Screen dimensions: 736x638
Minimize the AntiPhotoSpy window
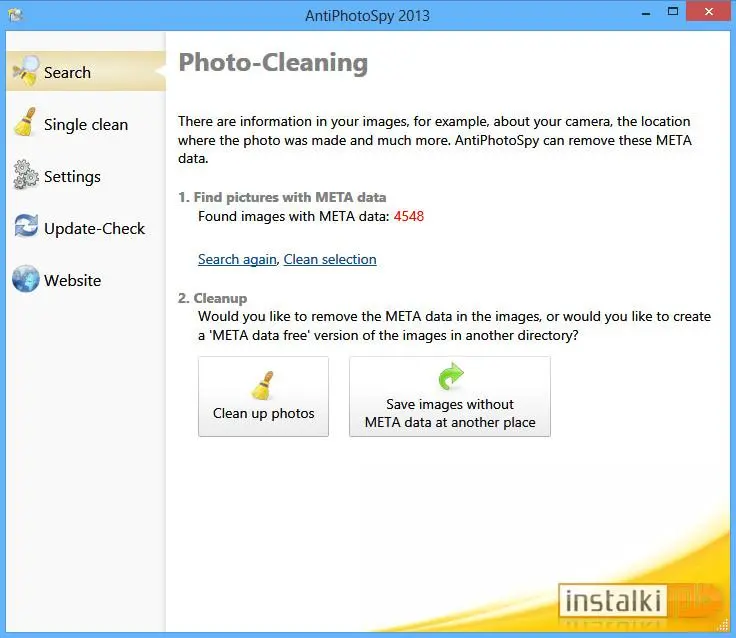646,13
